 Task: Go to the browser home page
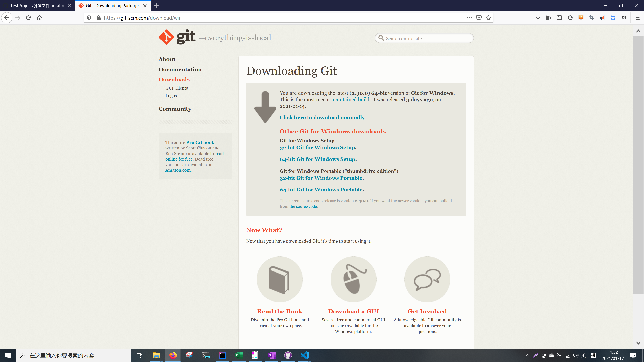coord(39,18)
